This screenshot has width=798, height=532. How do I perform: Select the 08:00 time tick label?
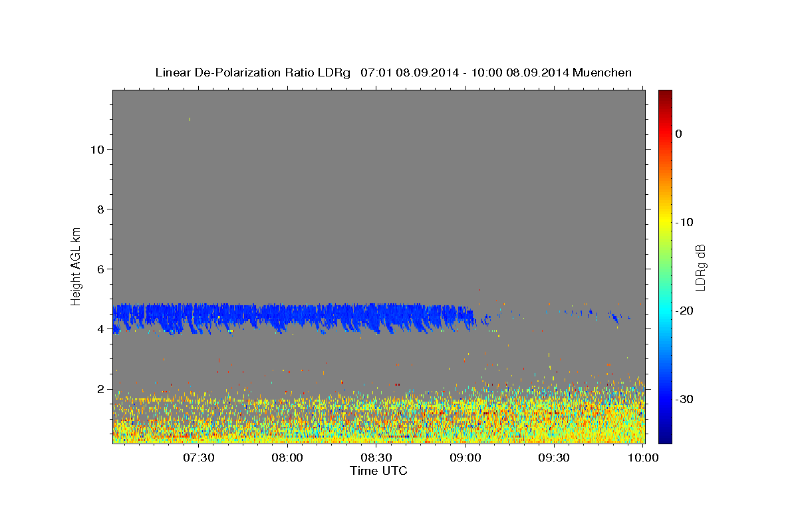tap(288, 458)
